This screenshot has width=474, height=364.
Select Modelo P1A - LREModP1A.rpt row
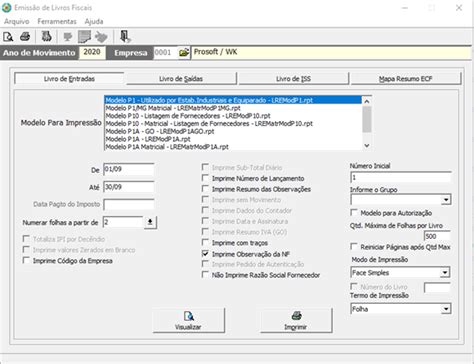pyautogui.click(x=233, y=139)
